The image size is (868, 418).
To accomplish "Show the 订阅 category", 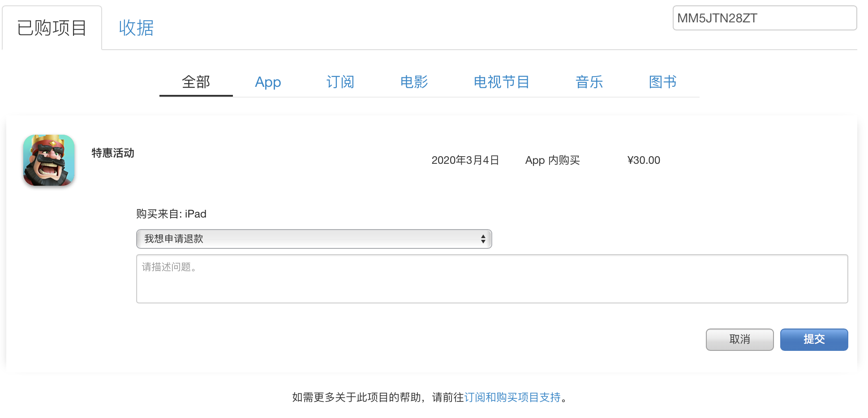I will tap(340, 82).
